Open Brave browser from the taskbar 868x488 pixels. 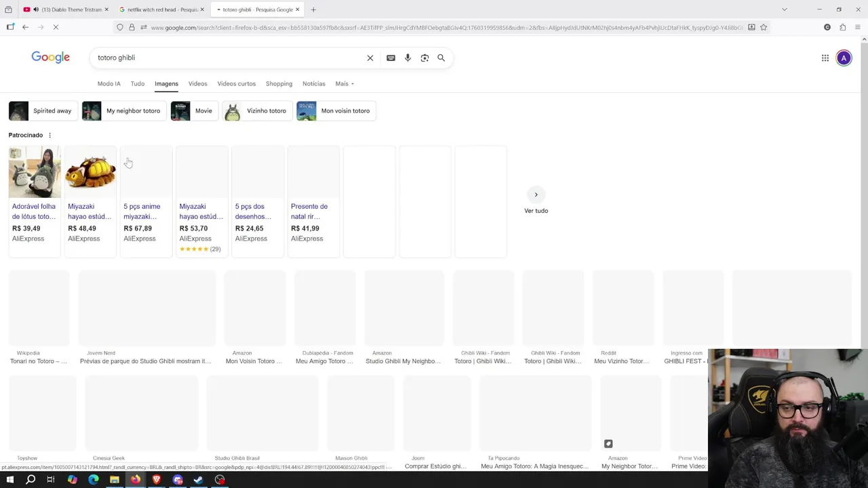point(157,480)
